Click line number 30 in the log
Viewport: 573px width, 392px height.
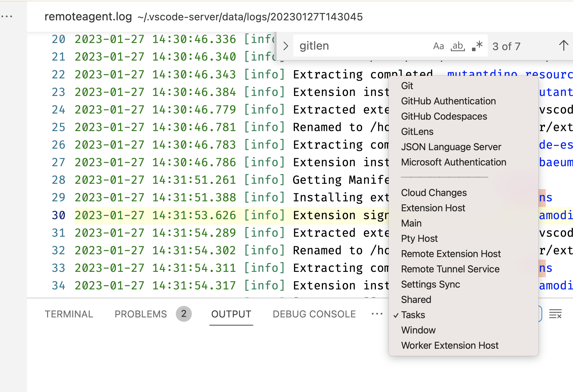point(58,215)
